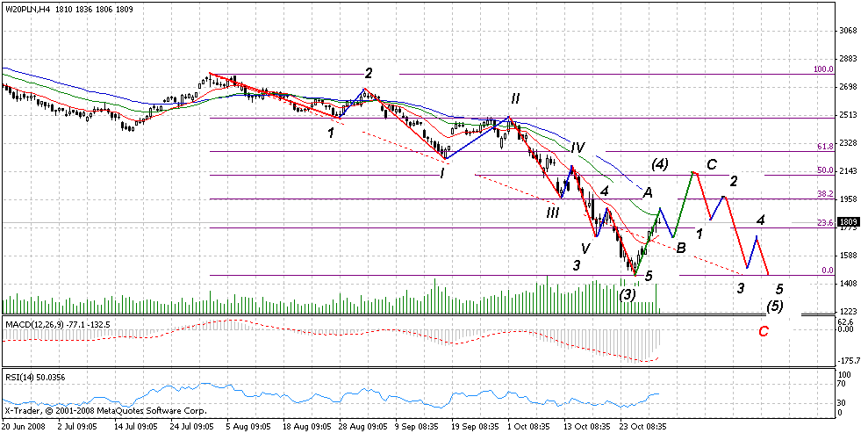Select the Roman numeral II wave label
This screenshot has width=868, height=433.
point(515,99)
